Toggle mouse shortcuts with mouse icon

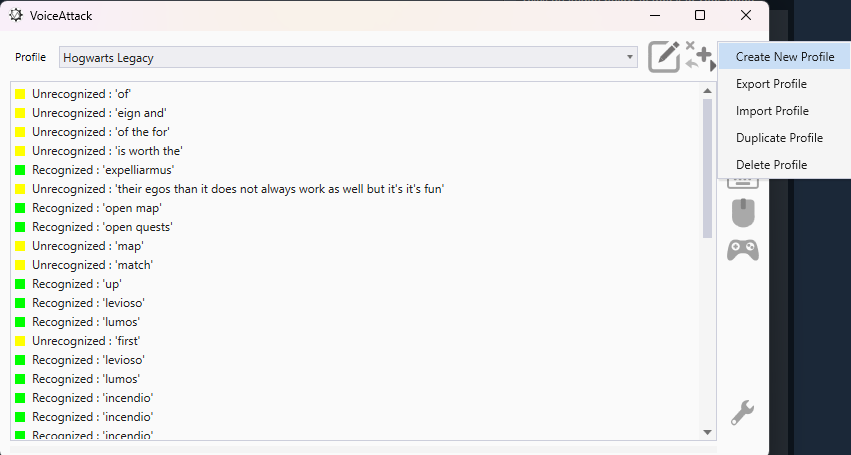[x=742, y=213]
